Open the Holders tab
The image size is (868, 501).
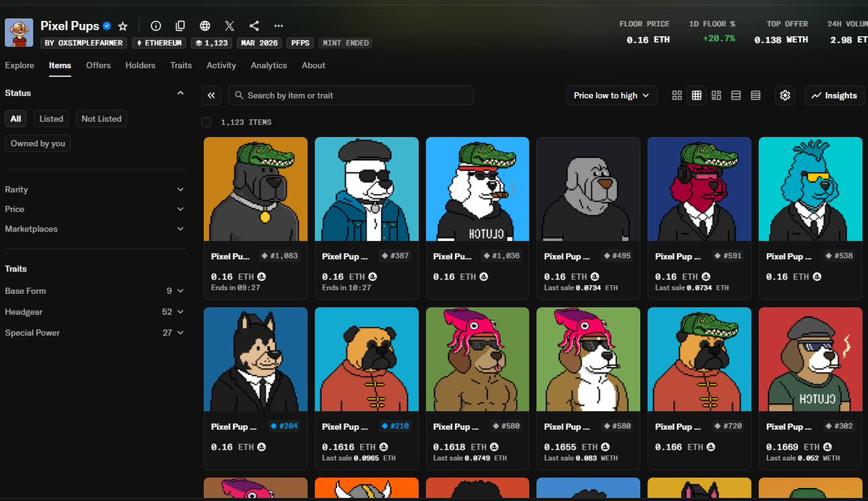click(140, 65)
